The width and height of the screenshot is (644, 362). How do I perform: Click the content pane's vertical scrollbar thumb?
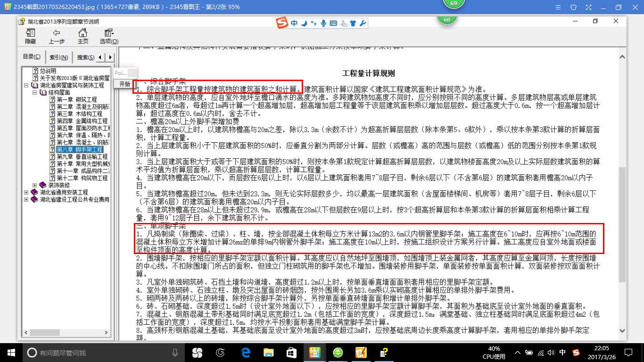click(622, 224)
